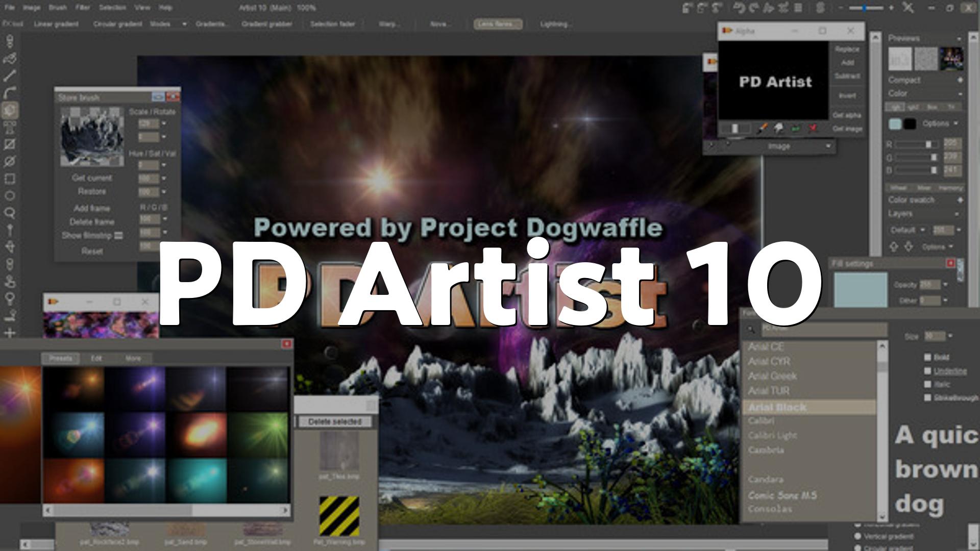
Task: Open the Image menu
Action: (32, 8)
